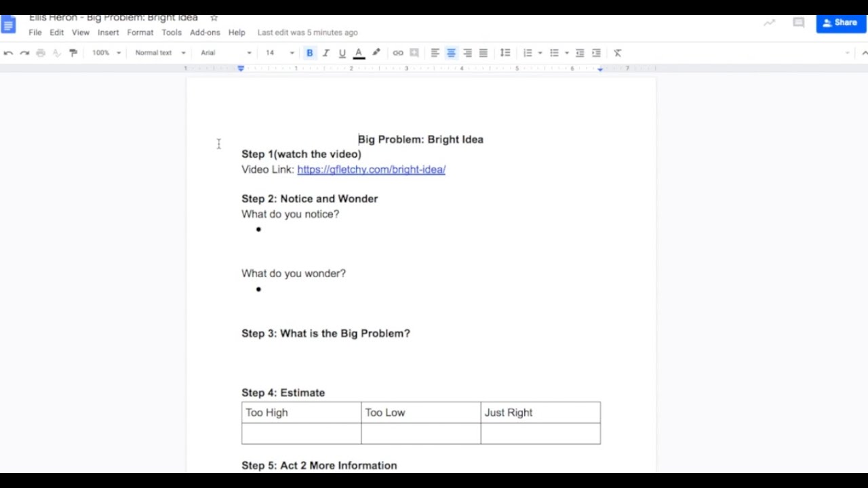Viewport: 868px width, 488px height.
Task: Open the Help menu
Action: tap(237, 33)
